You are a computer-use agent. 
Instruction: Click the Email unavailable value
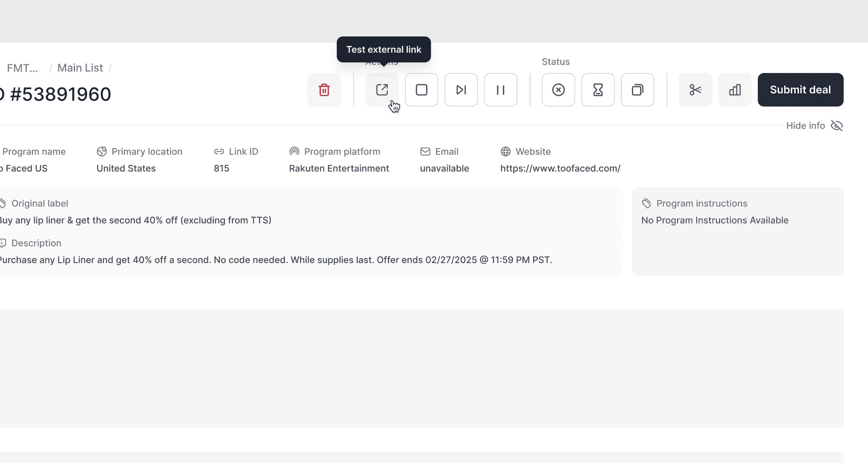[x=445, y=168]
